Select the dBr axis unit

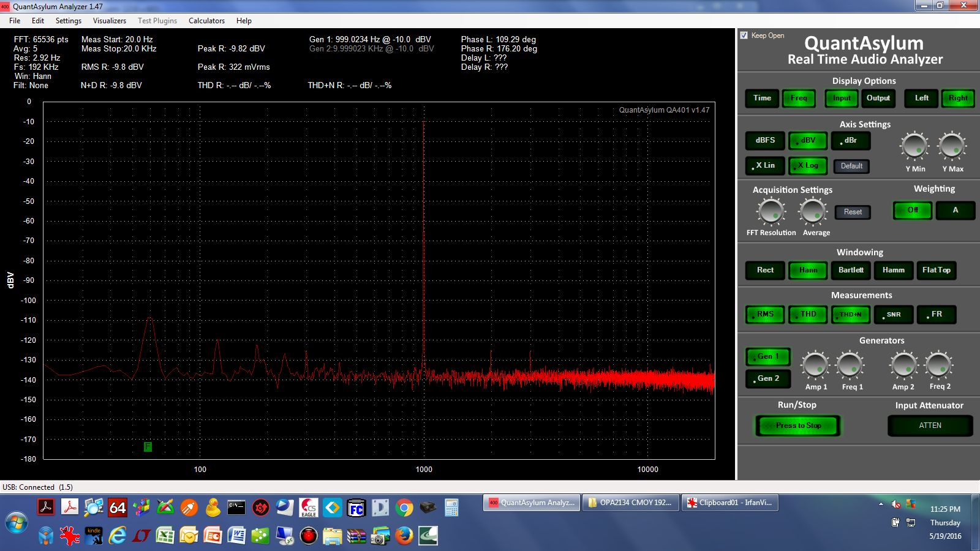(x=851, y=140)
